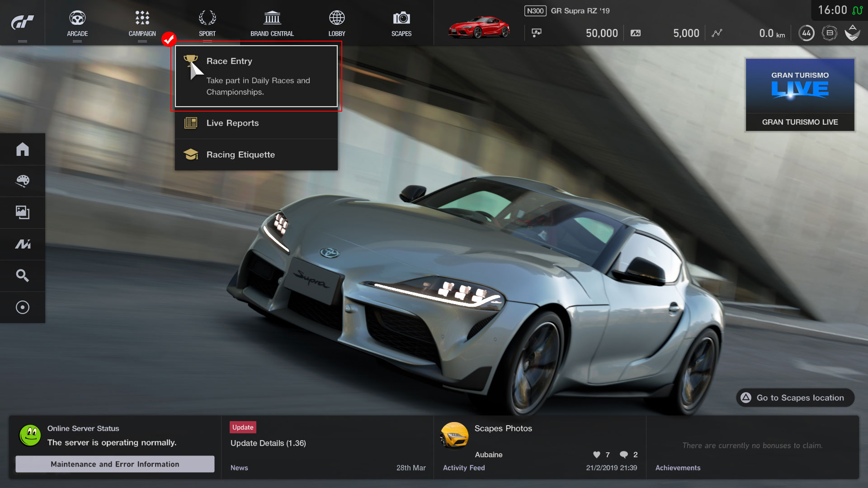Open Maintenance and Error Information

(115, 464)
